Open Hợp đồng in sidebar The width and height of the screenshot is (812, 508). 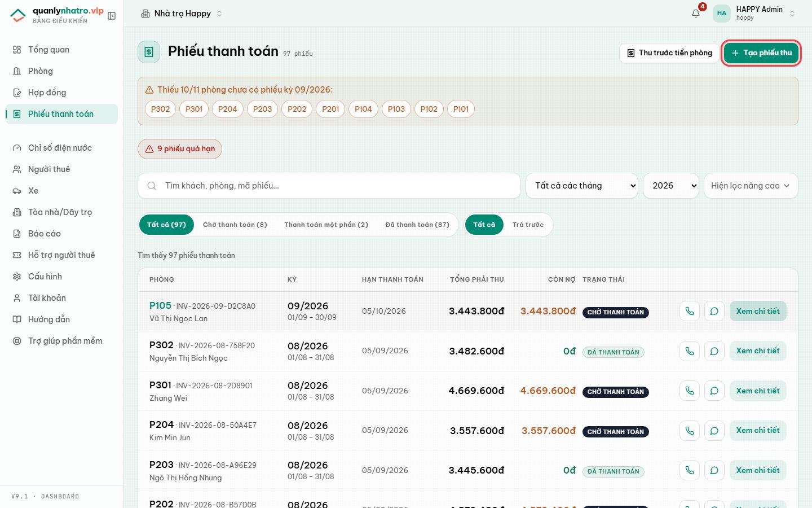click(x=61, y=93)
